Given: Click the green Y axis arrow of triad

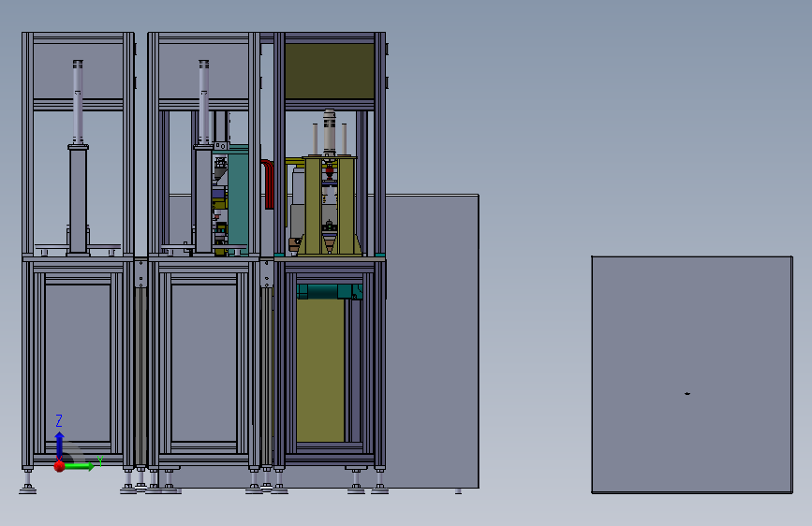Looking at the screenshot, I should pyautogui.click(x=80, y=466).
